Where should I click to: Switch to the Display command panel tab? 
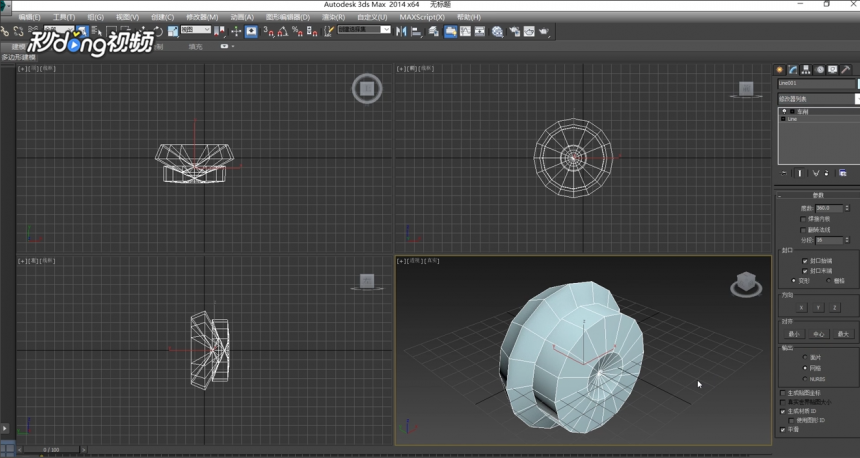pyautogui.click(x=833, y=70)
